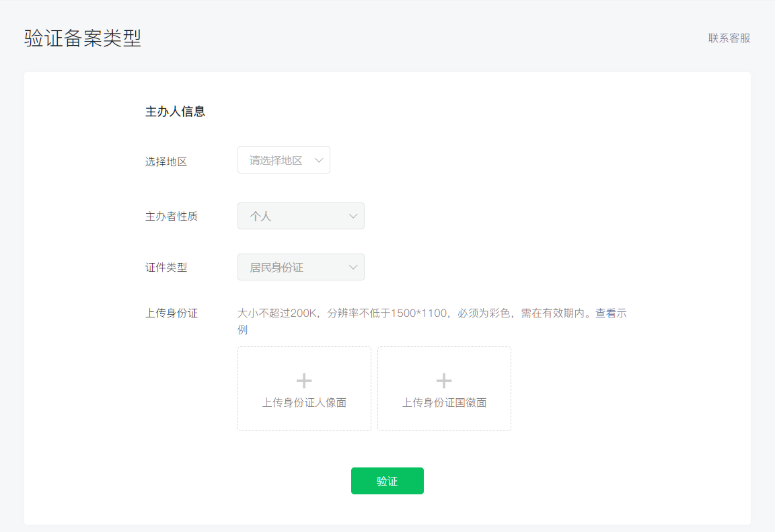Image resolution: width=775 pixels, height=532 pixels.
Task: Click the 验证备案类型 page title
Action: pyautogui.click(x=83, y=38)
